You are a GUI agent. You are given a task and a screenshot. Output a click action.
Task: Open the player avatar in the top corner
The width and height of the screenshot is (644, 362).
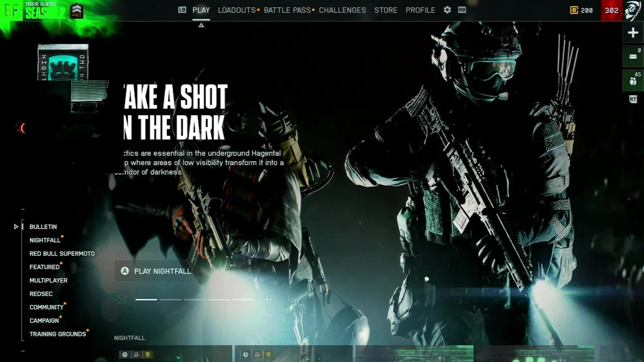(632, 10)
